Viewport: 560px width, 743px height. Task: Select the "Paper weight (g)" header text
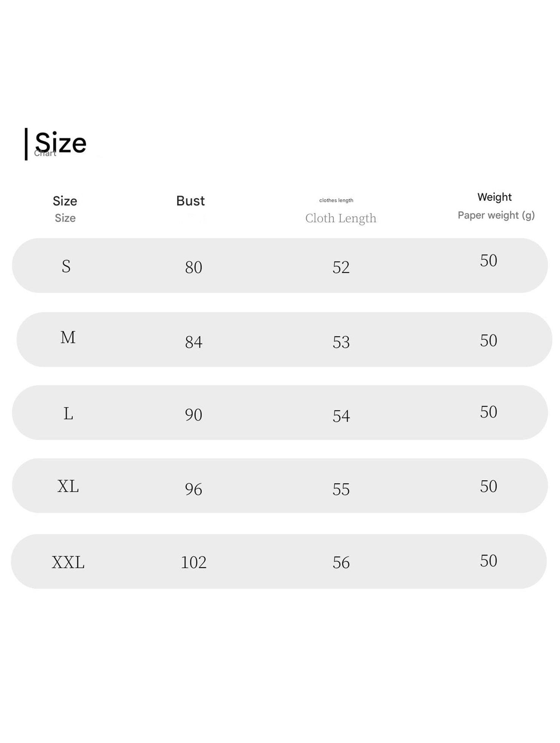click(x=496, y=215)
